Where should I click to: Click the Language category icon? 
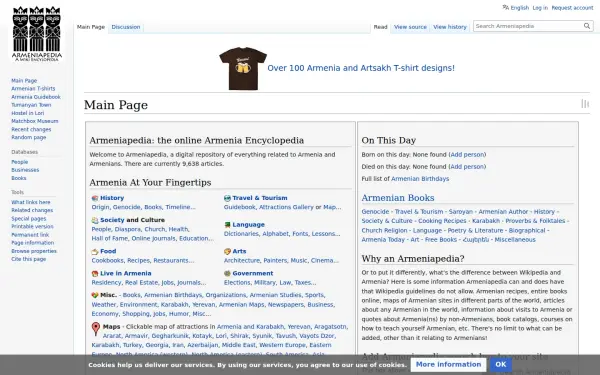[x=227, y=225]
